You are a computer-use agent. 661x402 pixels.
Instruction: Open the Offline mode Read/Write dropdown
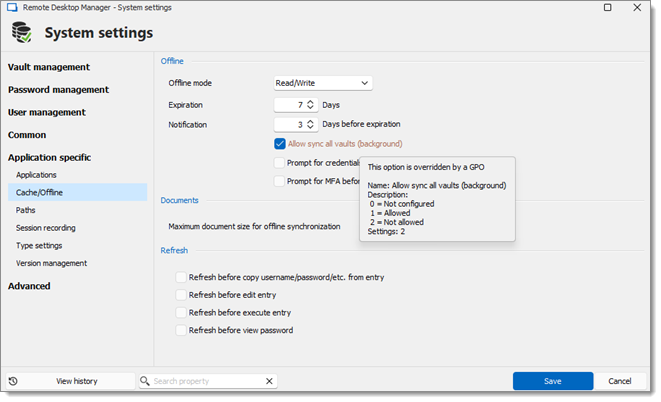pyautogui.click(x=323, y=83)
